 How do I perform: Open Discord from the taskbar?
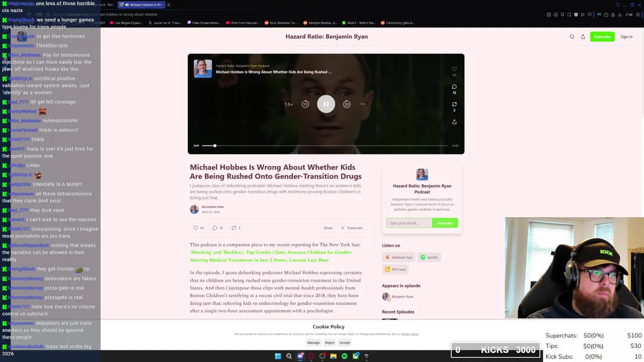click(300, 356)
